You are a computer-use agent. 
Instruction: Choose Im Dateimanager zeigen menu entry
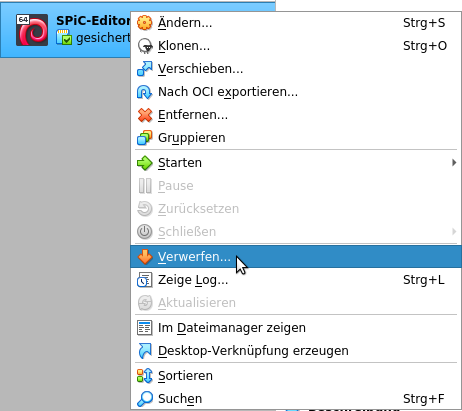296,328
